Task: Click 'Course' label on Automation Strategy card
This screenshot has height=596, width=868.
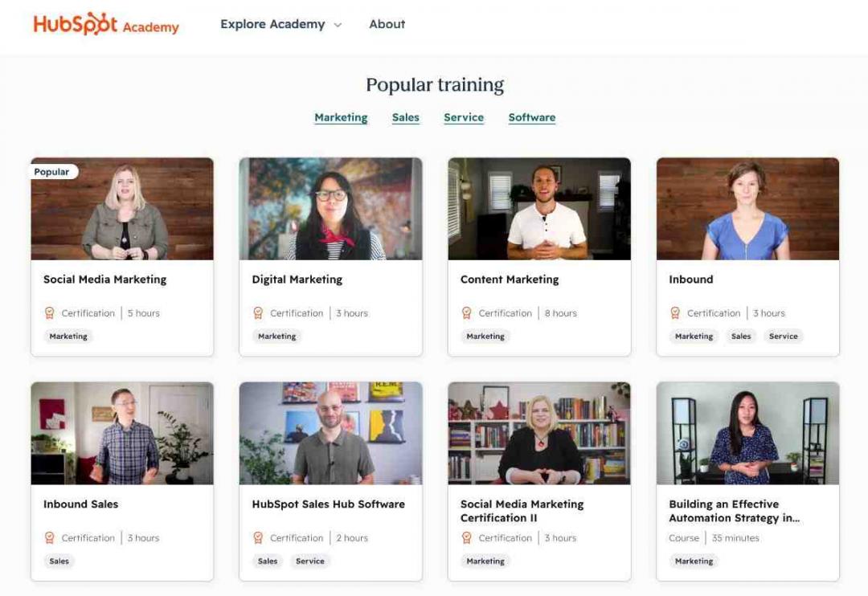Action: pos(684,538)
